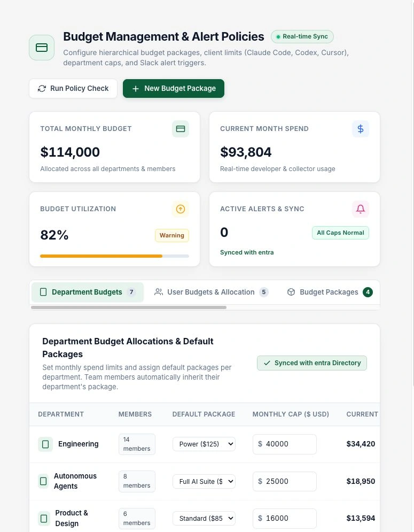Click the 5 count badge on User Budgets
The image size is (414, 532).
click(264, 292)
